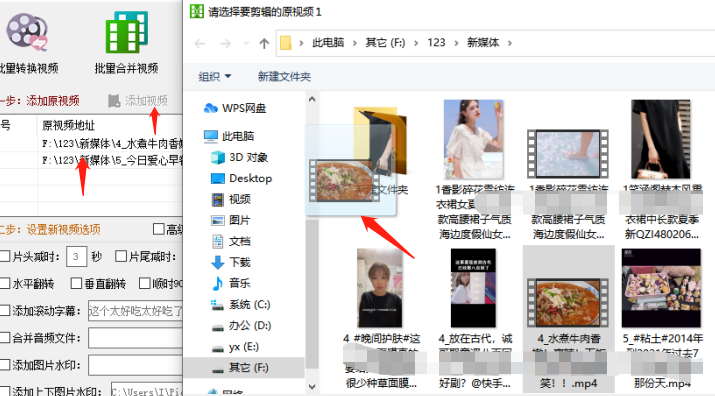Select 1香影碎花雪纺 white dress photo thumbnail
Screen dimensions: 715x396
pyautogui.click(x=474, y=139)
